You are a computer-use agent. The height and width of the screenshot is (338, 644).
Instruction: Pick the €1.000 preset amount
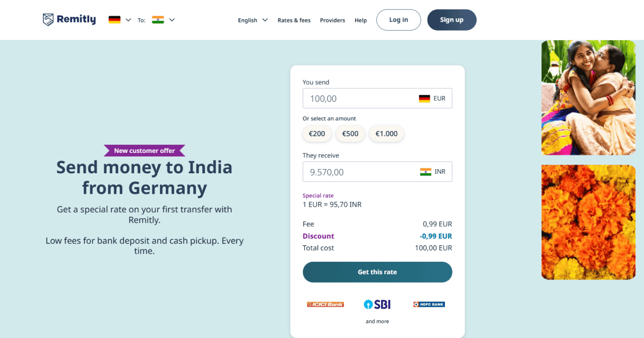[386, 134]
